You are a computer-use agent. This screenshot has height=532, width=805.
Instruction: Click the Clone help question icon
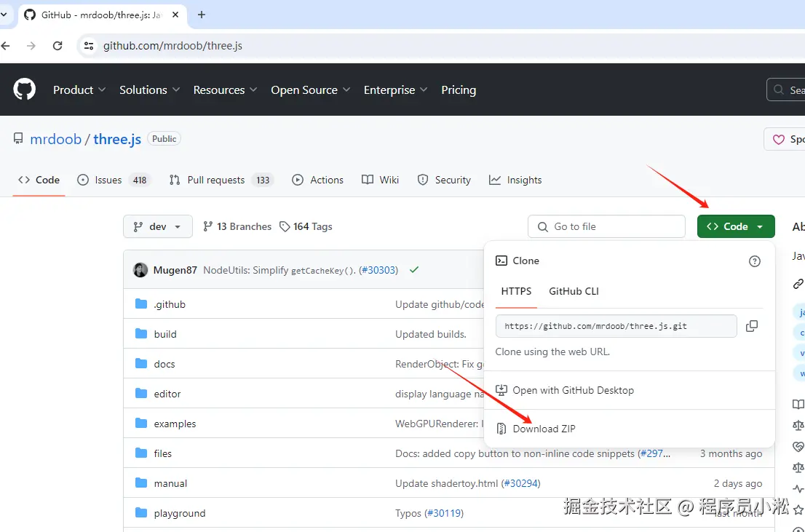tap(754, 261)
